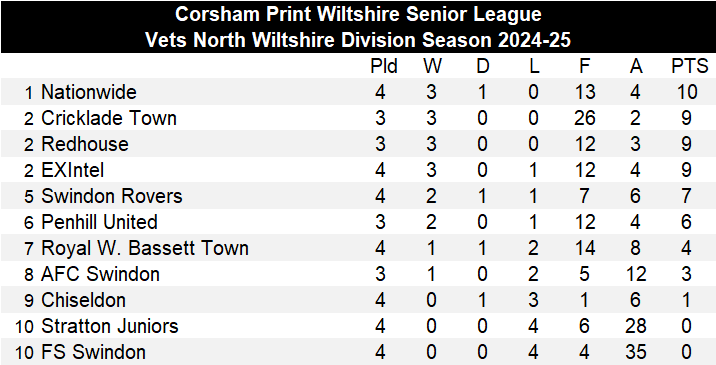716x365 pixels.
Task: Click the A goals-against column header
Action: (x=636, y=67)
